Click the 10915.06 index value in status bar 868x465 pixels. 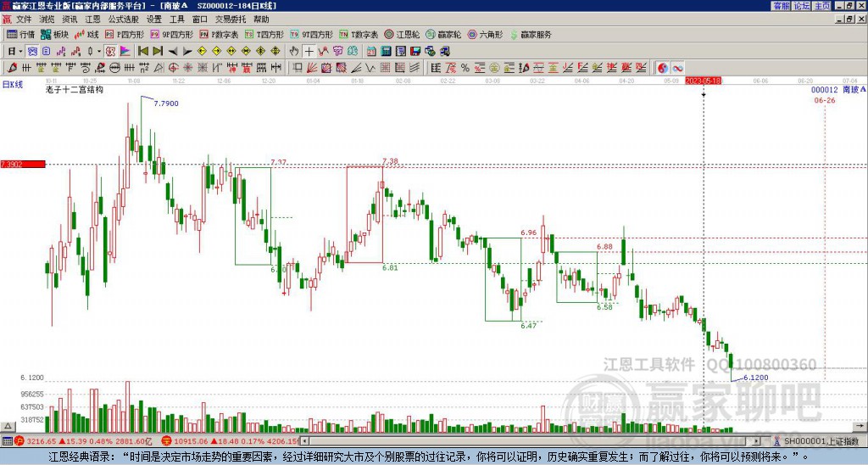[191, 441]
